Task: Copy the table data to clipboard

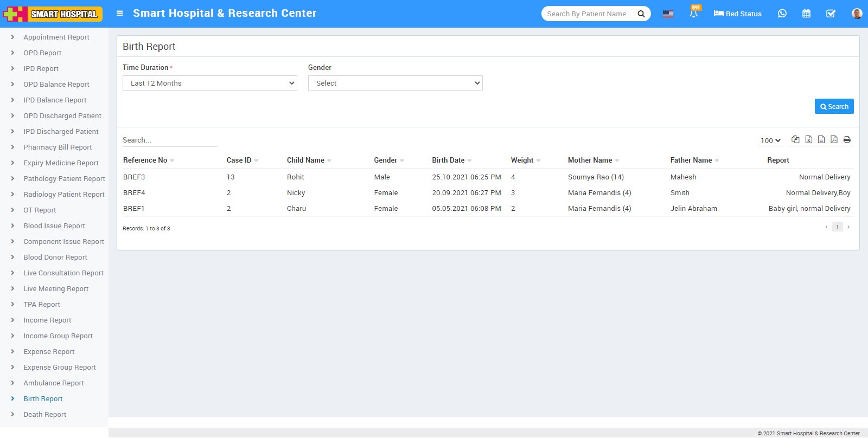Action: 795,139
